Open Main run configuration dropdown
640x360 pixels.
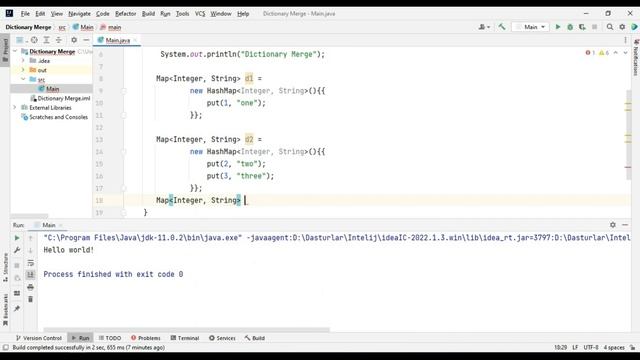pos(531,27)
